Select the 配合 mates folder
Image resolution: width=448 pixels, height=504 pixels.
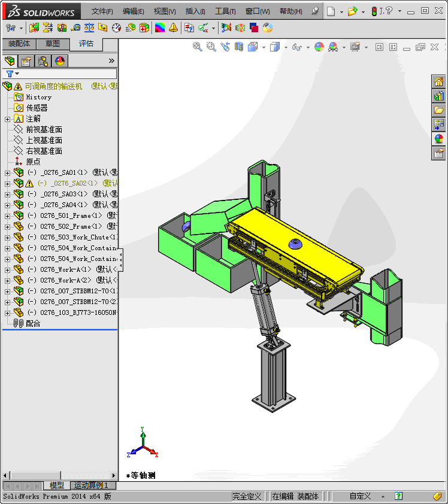coord(33,324)
